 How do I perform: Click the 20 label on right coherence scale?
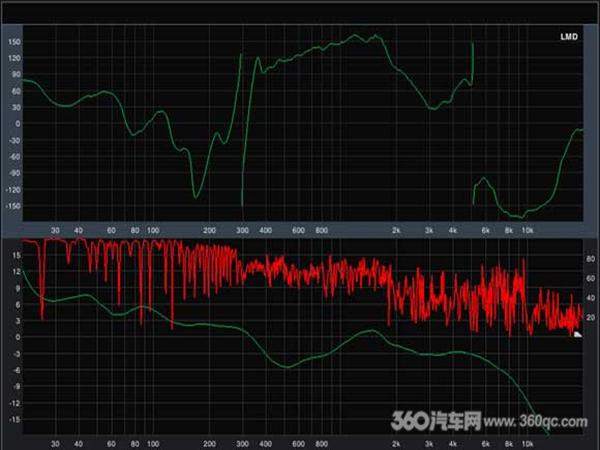tap(591, 317)
